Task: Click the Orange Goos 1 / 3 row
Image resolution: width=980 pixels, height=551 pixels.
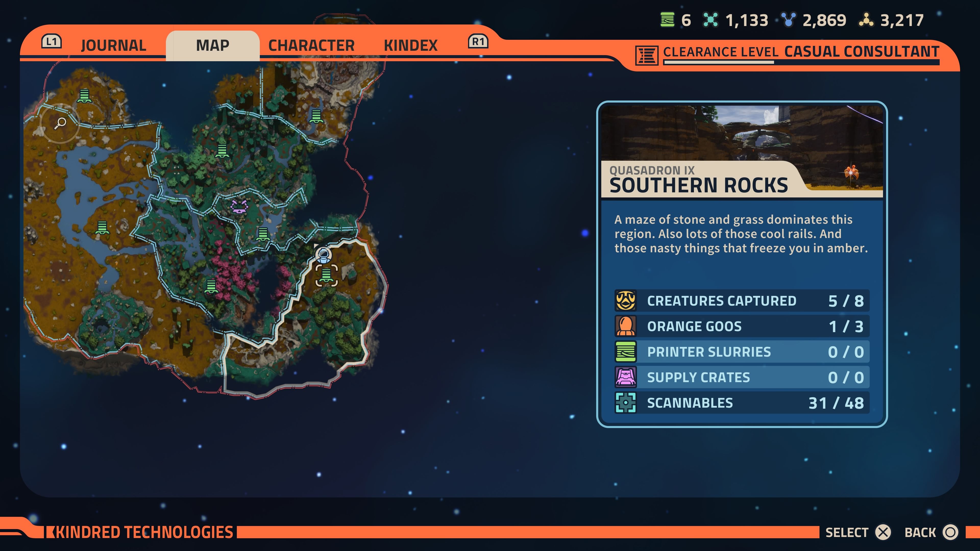Action: click(x=742, y=326)
